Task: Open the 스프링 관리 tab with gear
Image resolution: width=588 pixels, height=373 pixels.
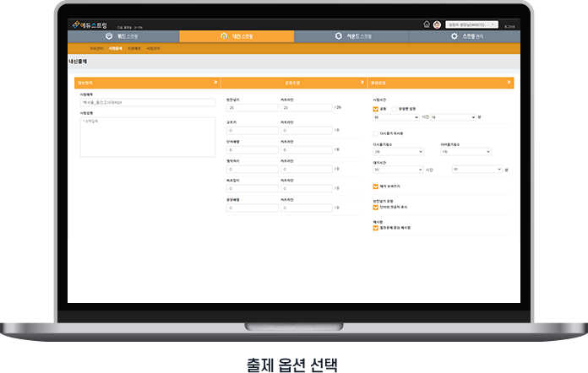Action: 465,36
